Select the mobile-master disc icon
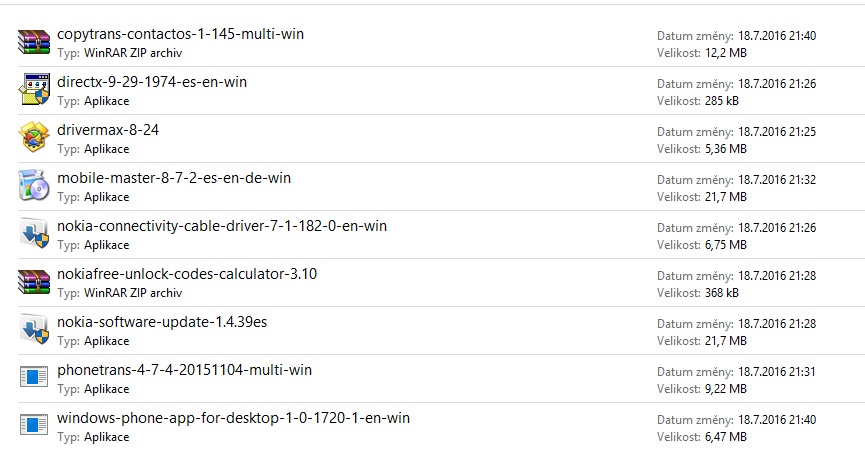The width and height of the screenshot is (865, 474). point(34,186)
